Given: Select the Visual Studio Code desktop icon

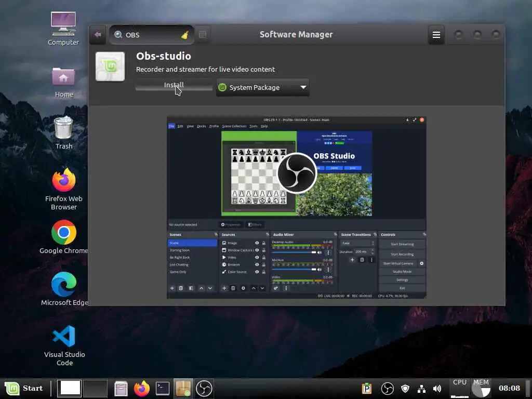Looking at the screenshot, I should pos(64,345).
